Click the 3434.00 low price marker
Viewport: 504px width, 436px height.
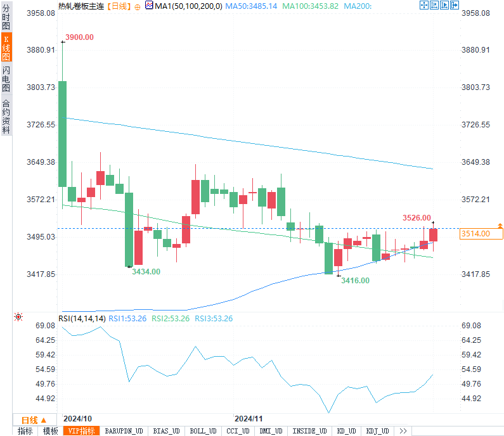tap(146, 272)
